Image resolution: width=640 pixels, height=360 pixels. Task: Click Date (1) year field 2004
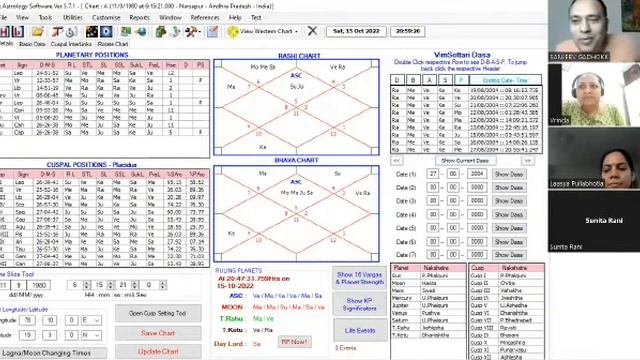477,174
